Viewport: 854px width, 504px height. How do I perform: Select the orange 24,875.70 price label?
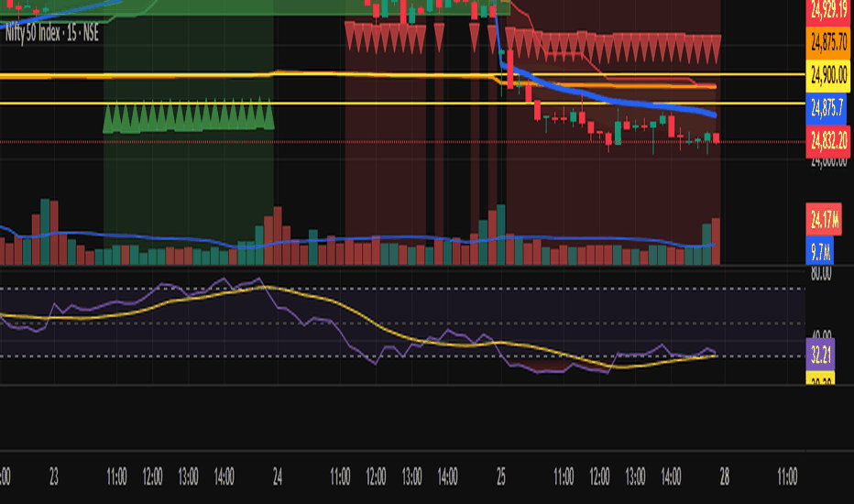[829, 42]
